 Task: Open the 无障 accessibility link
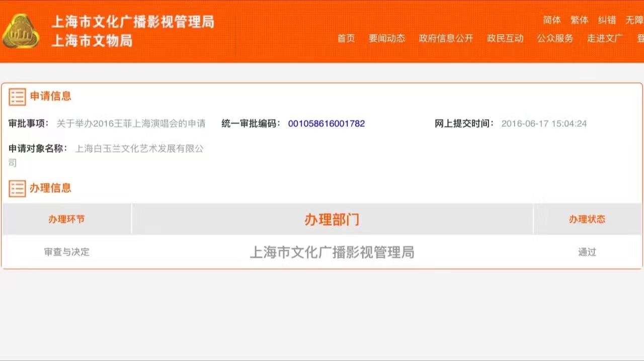pyautogui.click(x=634, y=20)
